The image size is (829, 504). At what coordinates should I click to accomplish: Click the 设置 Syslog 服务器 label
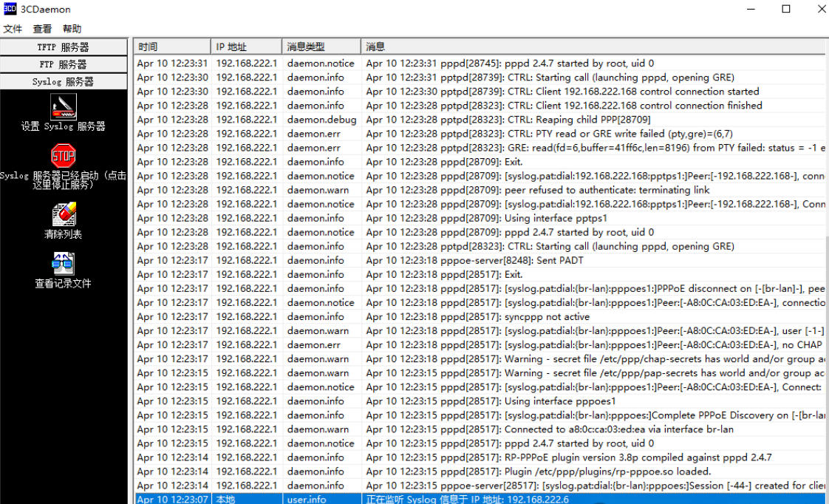(x=64, y=126)
